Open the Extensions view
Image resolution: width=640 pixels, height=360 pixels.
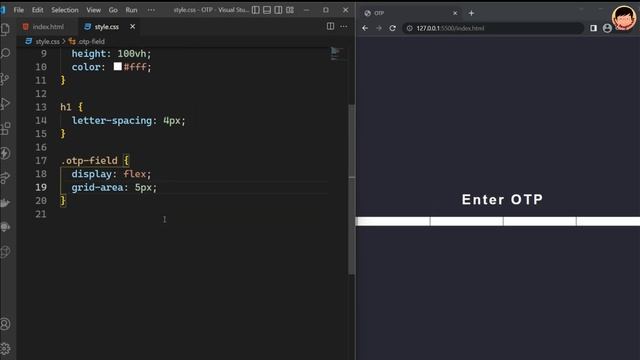click(5, 129)
